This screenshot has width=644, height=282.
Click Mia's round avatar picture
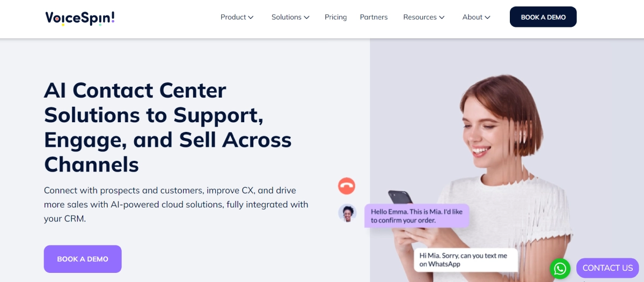[347, 213]
